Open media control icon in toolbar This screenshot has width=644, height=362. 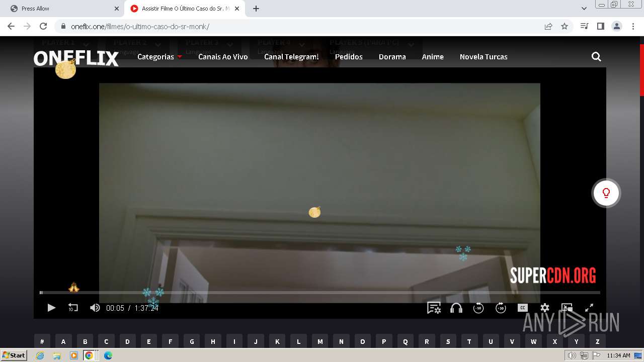coord(584,26)
